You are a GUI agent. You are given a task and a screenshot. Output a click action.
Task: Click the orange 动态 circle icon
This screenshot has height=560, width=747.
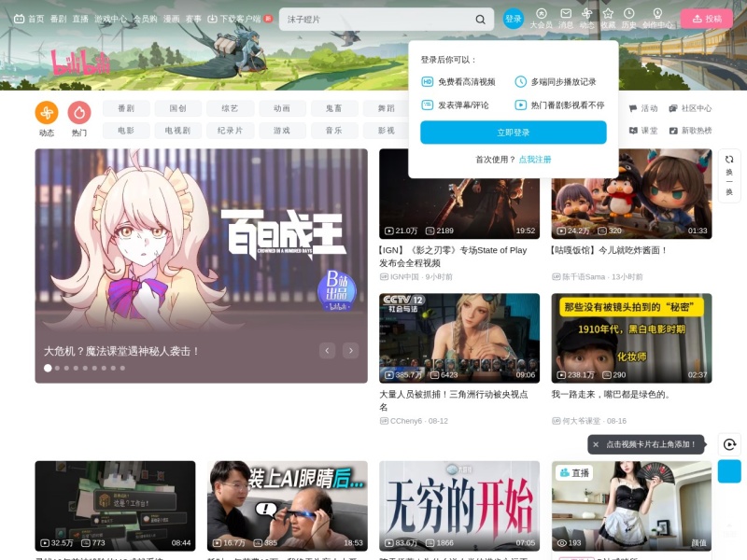pos(47,113)
